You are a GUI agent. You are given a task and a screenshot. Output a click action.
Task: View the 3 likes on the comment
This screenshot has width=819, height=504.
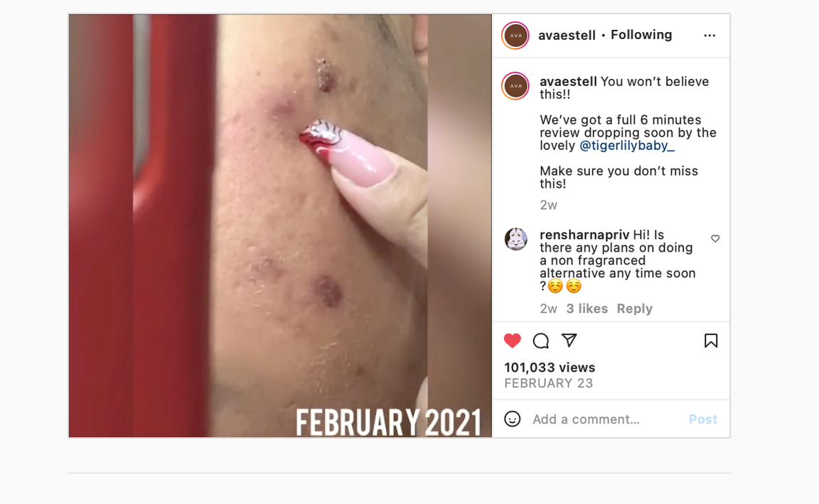click(x=587, y=309)
